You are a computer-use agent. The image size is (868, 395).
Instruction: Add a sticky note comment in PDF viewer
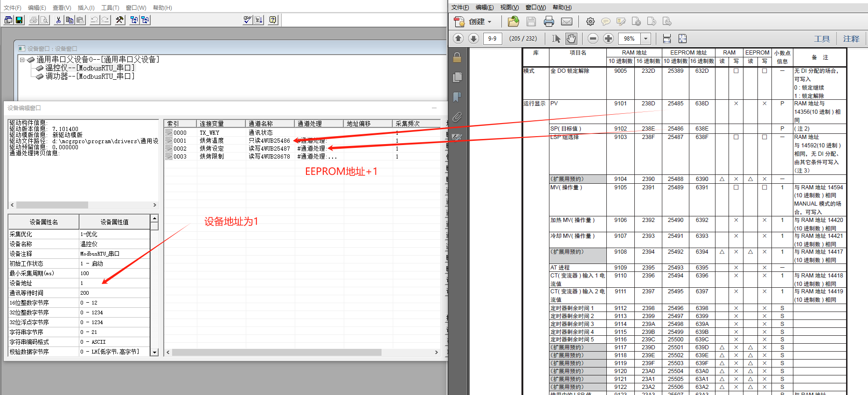tap(606, 21)
